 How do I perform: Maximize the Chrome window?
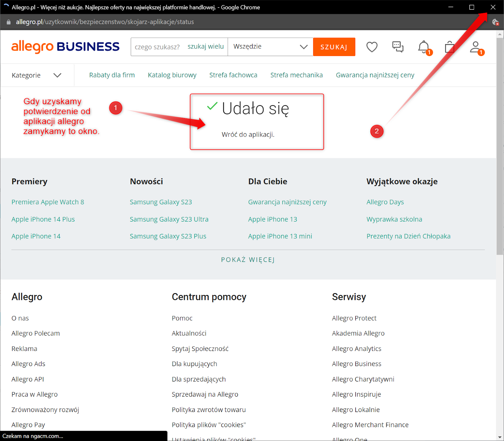tap(472, 7)
